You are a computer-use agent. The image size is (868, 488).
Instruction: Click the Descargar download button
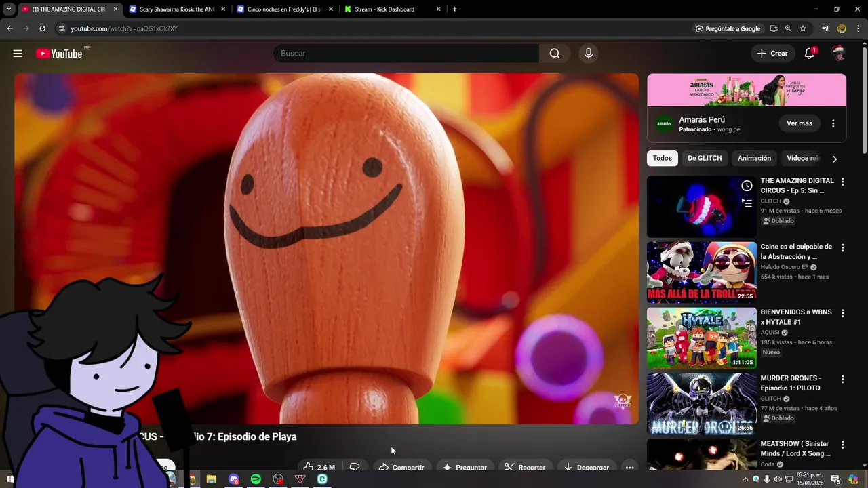[587, 467]
